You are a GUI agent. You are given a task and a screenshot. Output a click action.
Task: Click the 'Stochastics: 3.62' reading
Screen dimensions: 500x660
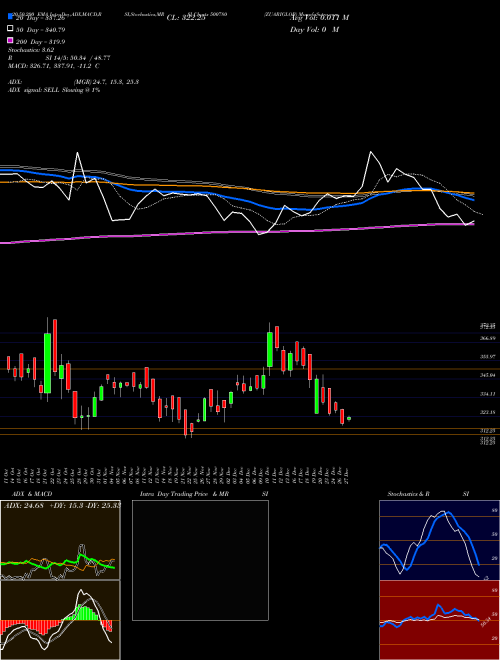[x=31, y=50]
